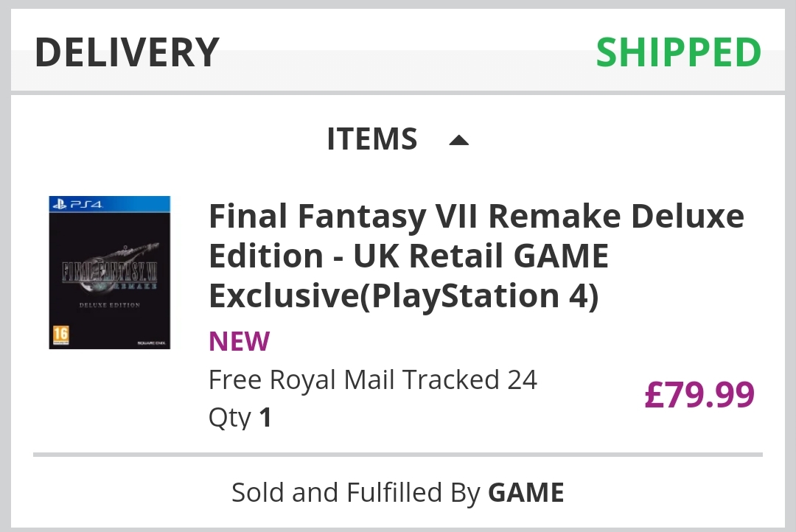Click the PEGI 16 rating badge
Image resolution: width=796 pixels, height=532 pixels.
pos(60,333)
